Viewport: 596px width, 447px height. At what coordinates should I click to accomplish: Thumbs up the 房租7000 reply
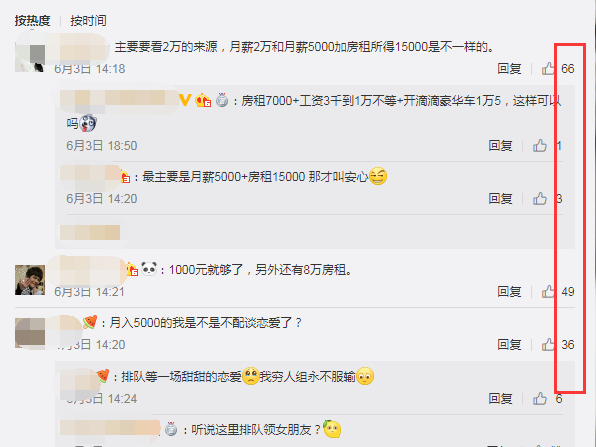pyautogui.click(x=540, y=146)
